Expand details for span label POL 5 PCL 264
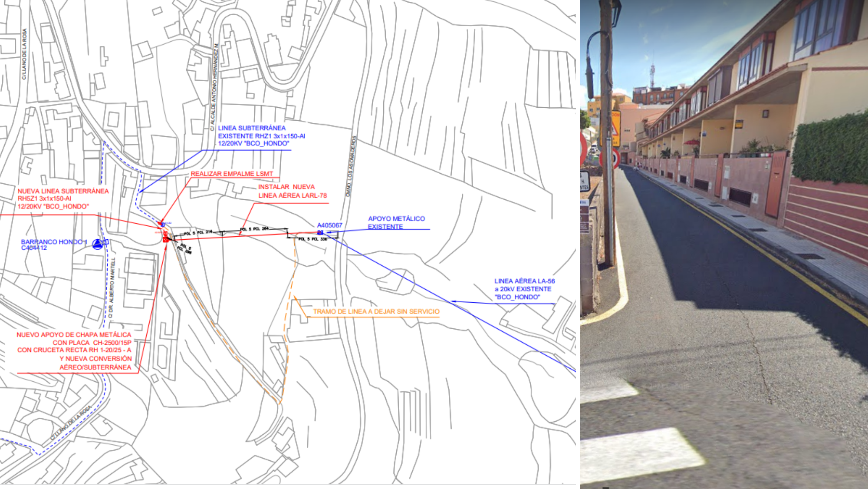 point(254,228)
